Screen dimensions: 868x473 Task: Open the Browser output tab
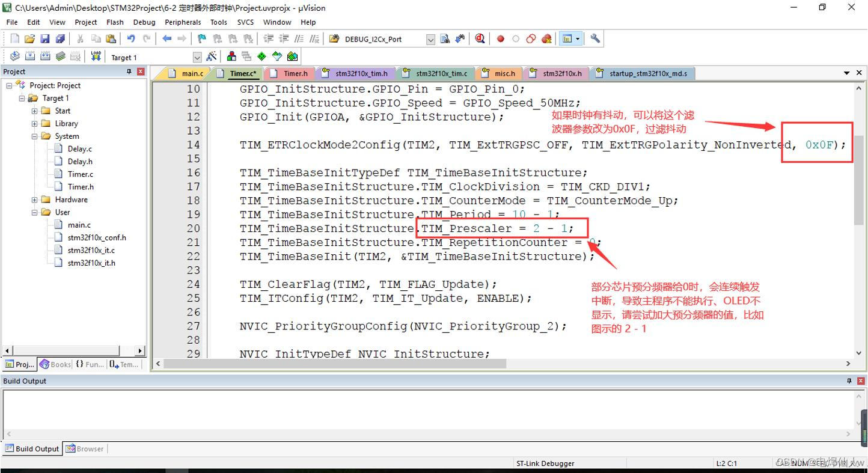point(85,448)
